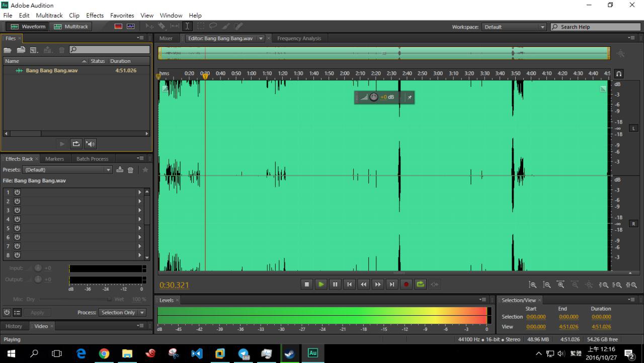644x363 pixels.
Task: Expand the effect list for slot 4
Action: point(140,219)
